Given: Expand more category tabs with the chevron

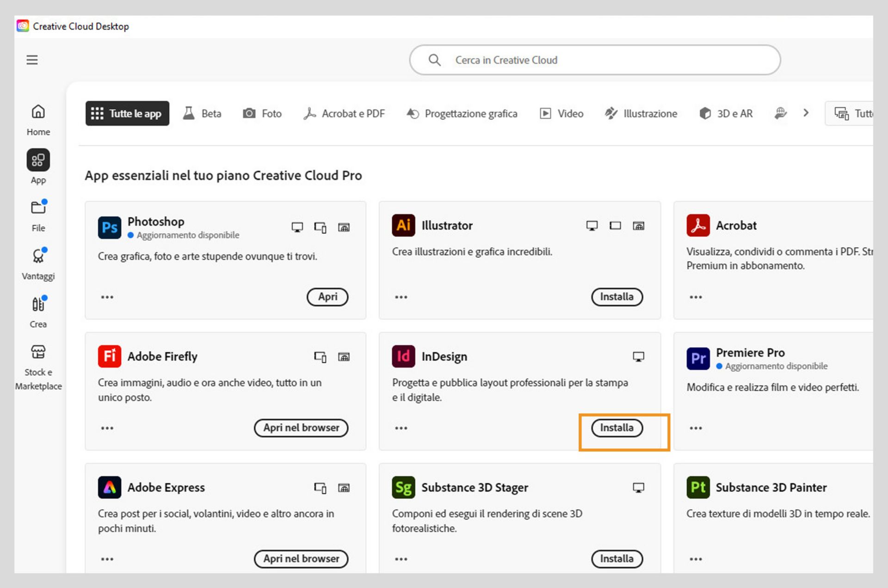Looking at the screenshot, I should click(x=806, y=113).
